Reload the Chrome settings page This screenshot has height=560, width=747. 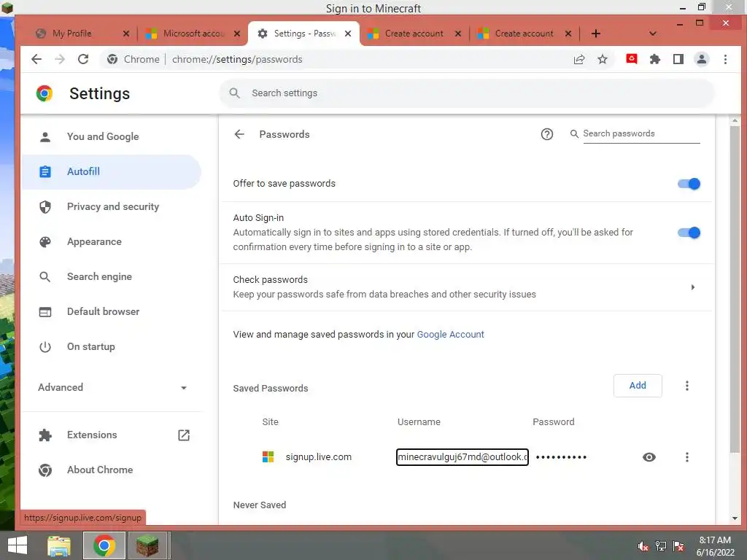(x=83, y=60)
